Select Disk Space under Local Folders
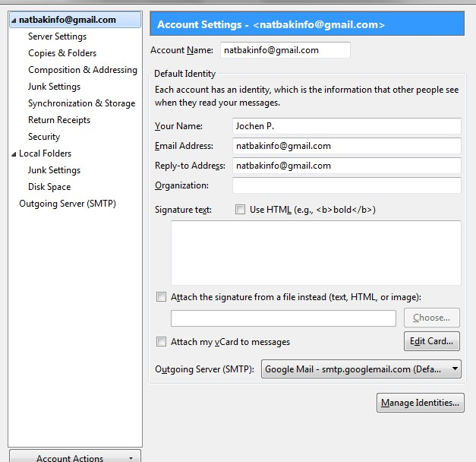Screen dimensions: 476x462 point(49,187)
